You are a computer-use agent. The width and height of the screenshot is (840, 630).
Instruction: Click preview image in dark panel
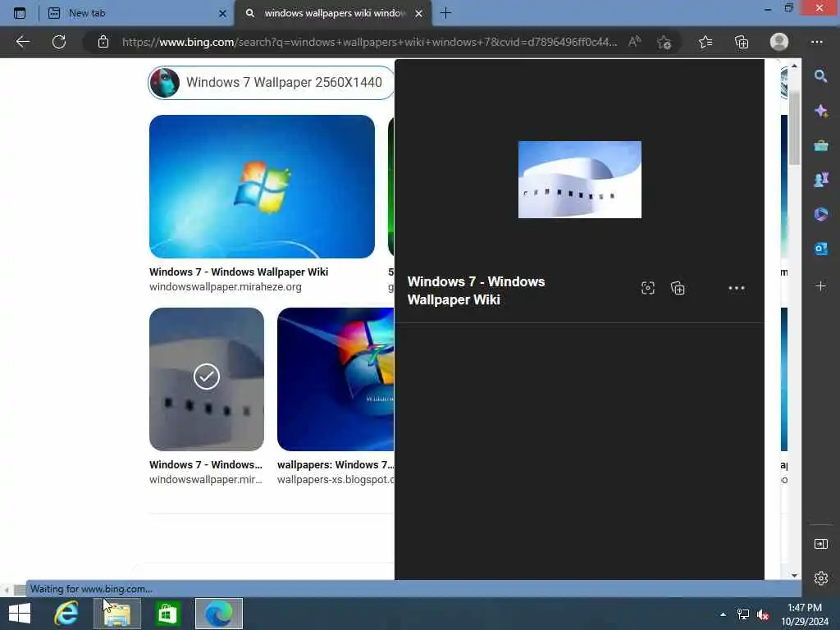[x=580, y=180]
